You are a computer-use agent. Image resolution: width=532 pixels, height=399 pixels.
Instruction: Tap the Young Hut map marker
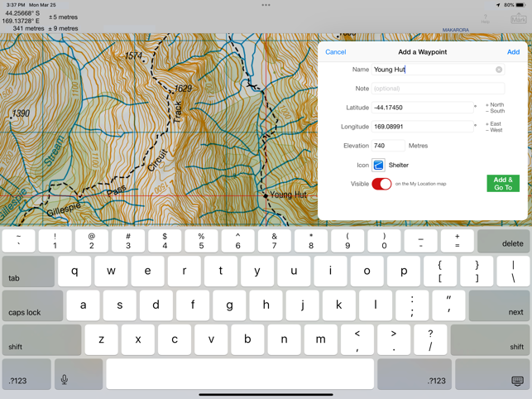[266, 195]
